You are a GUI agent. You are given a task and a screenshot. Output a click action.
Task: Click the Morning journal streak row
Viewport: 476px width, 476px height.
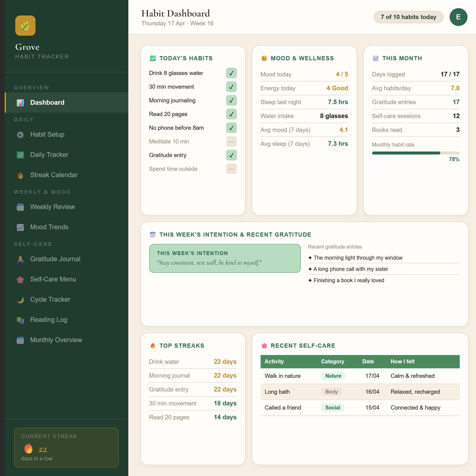pyautogui.click(x=193, y=376)
